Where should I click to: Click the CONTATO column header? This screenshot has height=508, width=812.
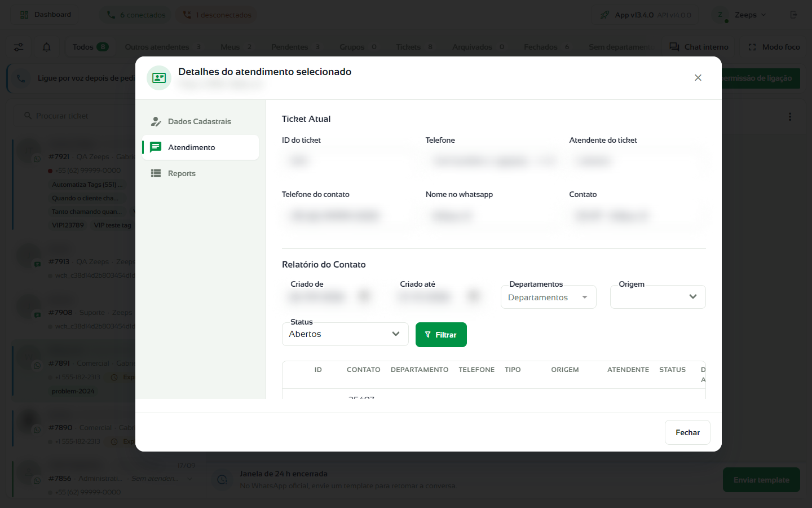364,370
